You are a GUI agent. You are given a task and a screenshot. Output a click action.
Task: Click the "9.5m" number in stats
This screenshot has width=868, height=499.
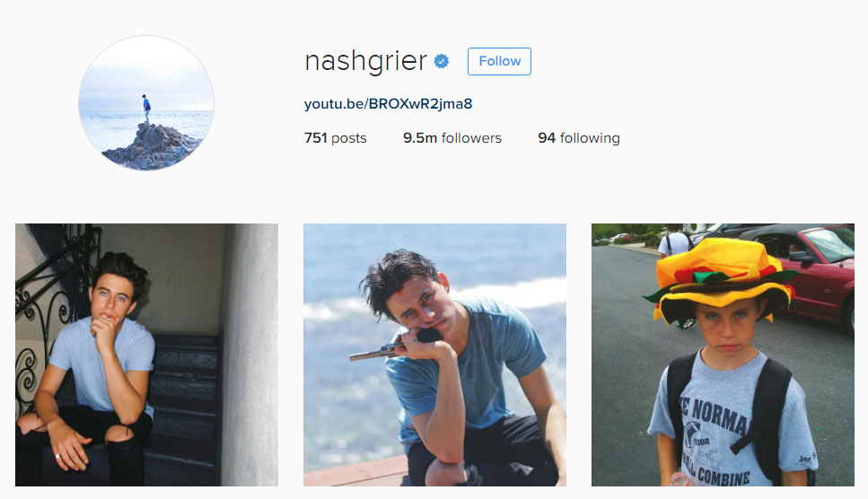click(420, 137)
